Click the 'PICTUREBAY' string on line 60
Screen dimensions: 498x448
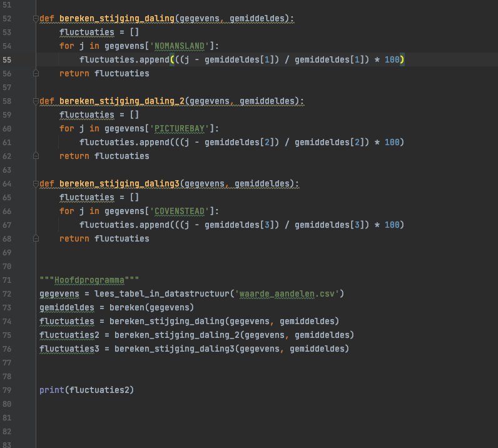pos(180,129)
